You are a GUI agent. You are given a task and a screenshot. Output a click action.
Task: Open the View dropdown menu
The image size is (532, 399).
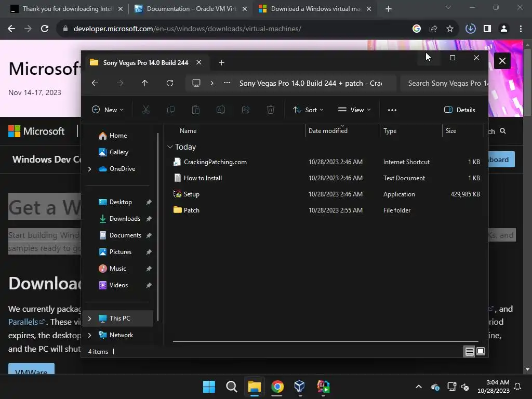(x=354, y=110)
